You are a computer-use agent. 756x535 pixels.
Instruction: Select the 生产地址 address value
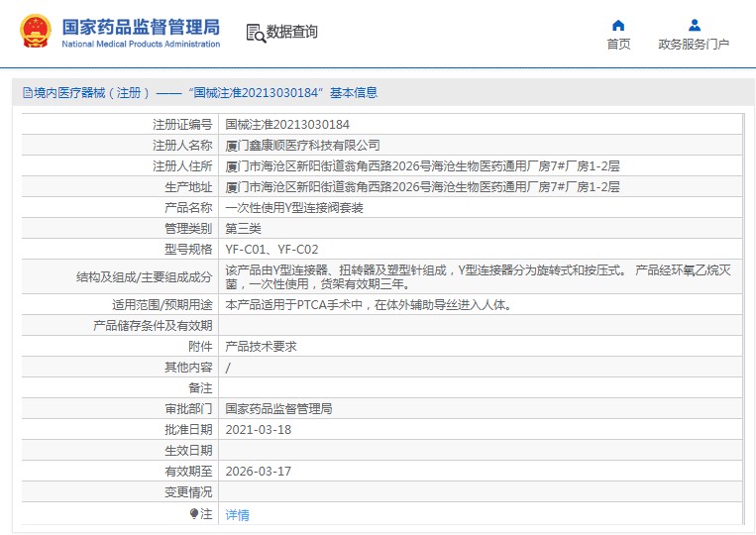click(422, 186)
